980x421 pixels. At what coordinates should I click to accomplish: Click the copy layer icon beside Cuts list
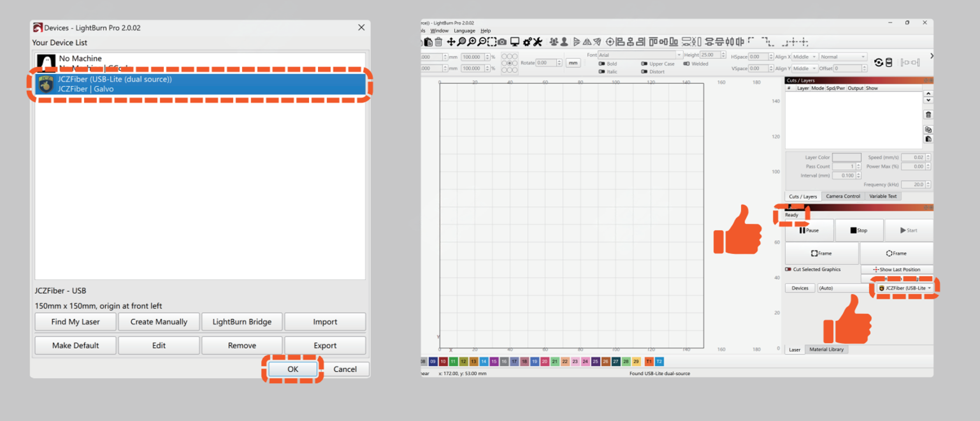928,129
